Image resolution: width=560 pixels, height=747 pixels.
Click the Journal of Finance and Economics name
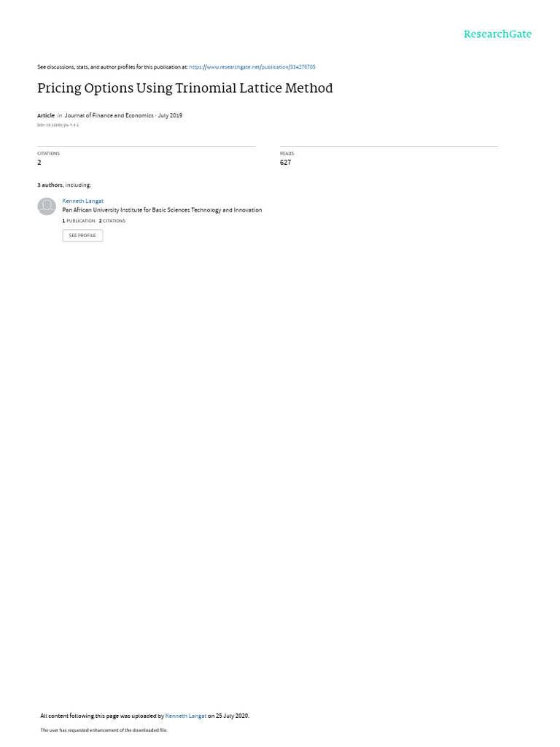(109, 115)
